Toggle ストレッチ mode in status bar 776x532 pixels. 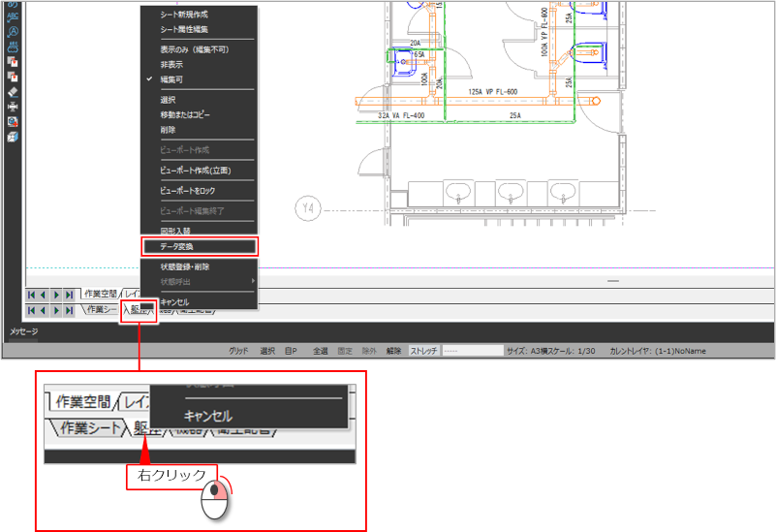(x=424, y=351)
